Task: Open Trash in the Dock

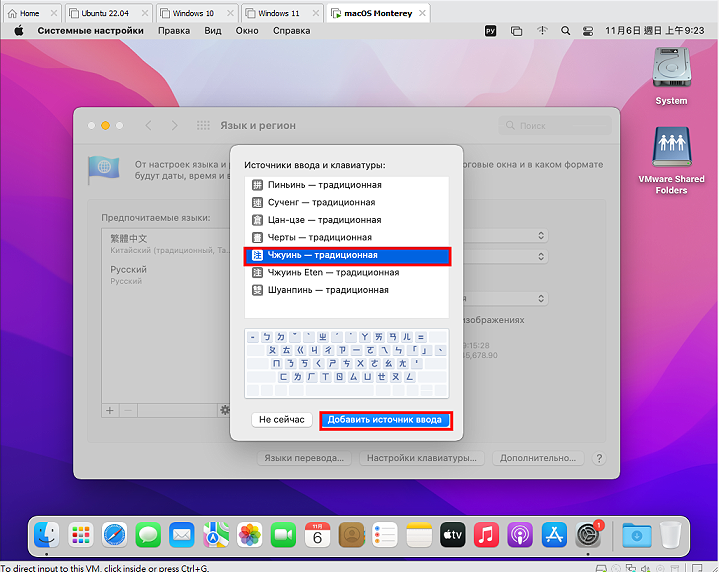Action: pos(670,535)
